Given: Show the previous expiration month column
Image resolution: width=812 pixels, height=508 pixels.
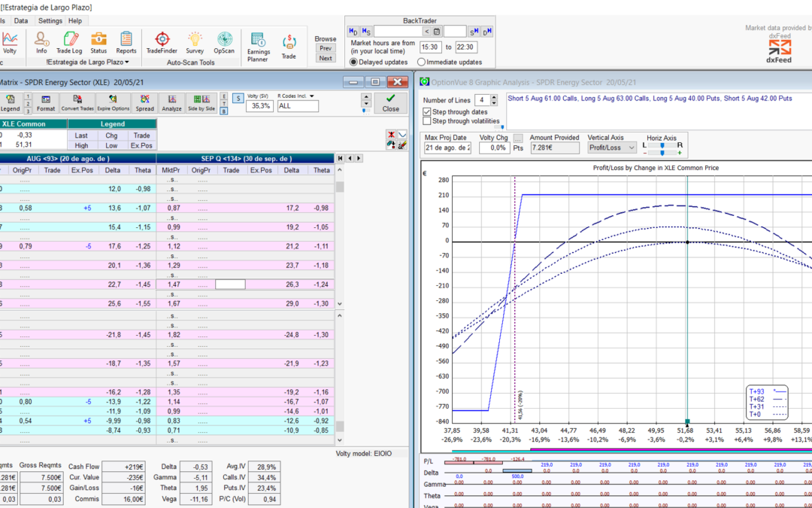Looking at the screenshot, I should click(350, 158).
